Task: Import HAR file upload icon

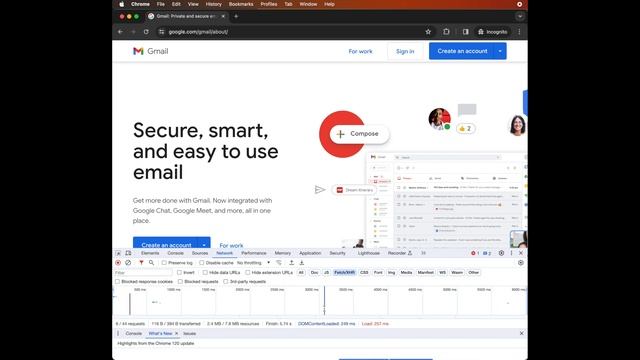Action: pos(291,263)
